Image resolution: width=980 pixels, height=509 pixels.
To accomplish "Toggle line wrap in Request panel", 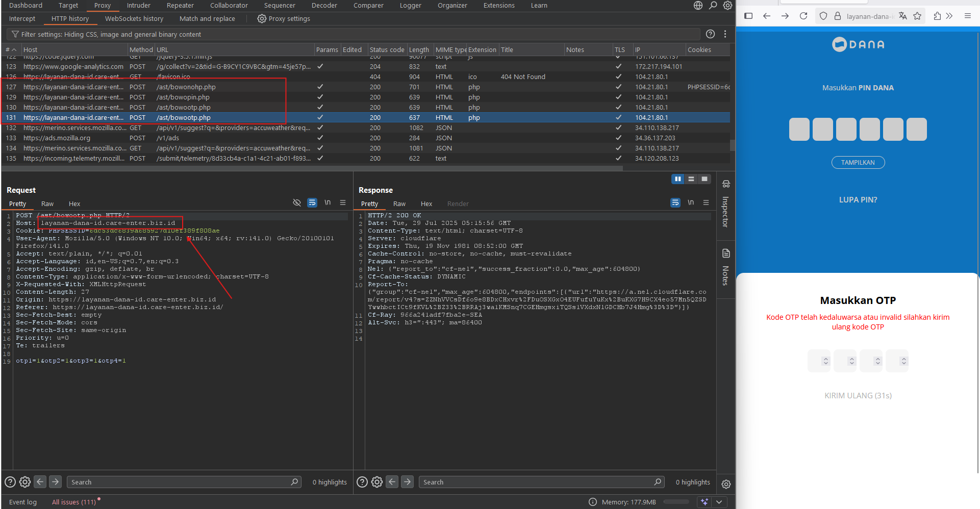I will tap(312, 202).
